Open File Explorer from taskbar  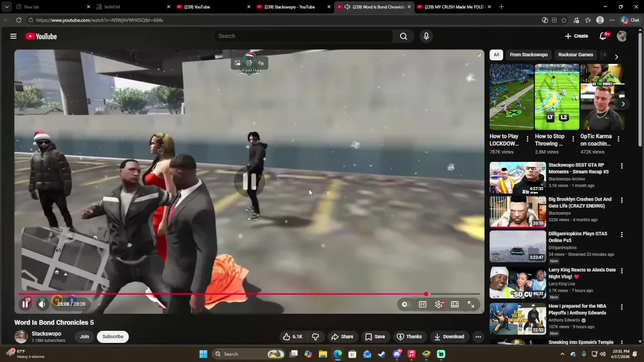coord(323,354)
